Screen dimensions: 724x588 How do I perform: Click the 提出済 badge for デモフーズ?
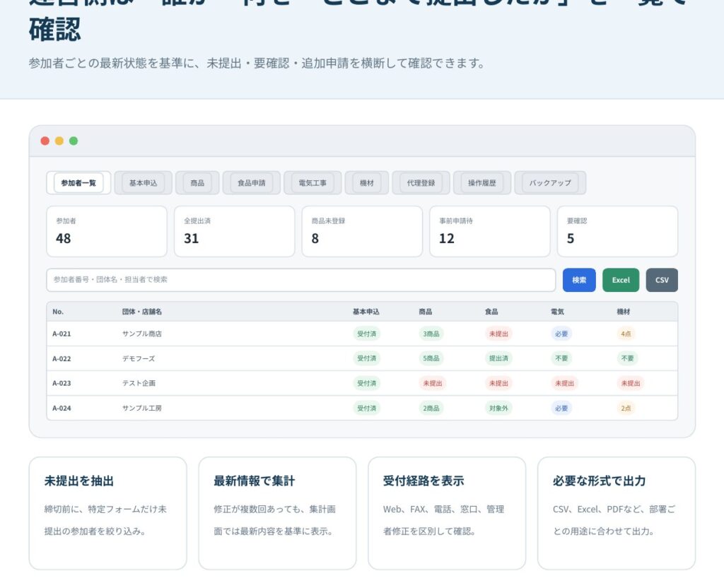(498, 358)
